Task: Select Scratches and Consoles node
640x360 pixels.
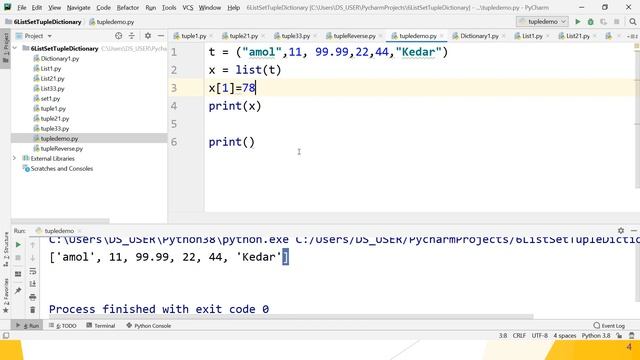Action: tap(62, 169)
